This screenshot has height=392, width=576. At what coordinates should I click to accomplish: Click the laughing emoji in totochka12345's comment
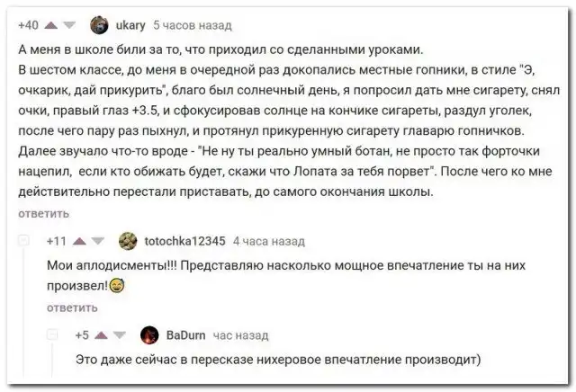tap(117, 285)
